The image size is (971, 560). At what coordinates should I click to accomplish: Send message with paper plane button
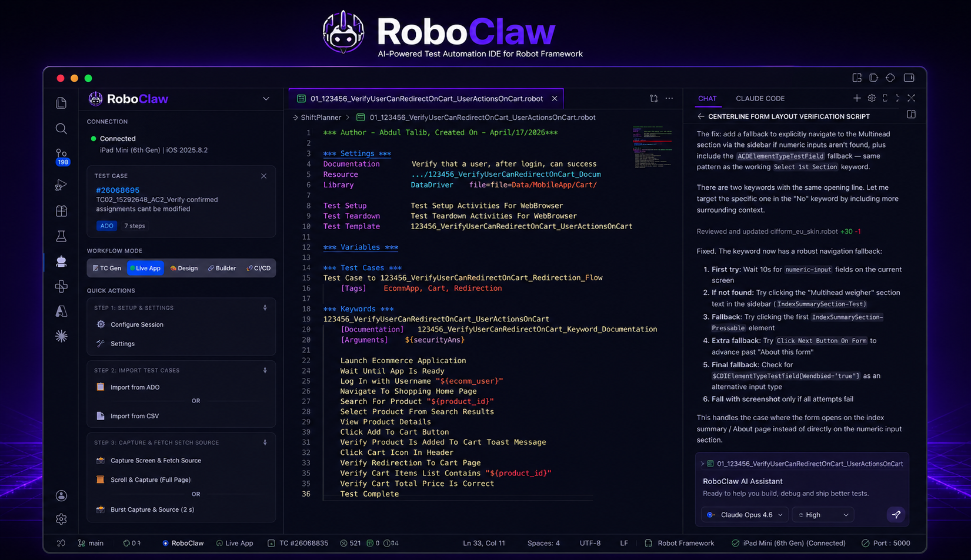[896, 515]
